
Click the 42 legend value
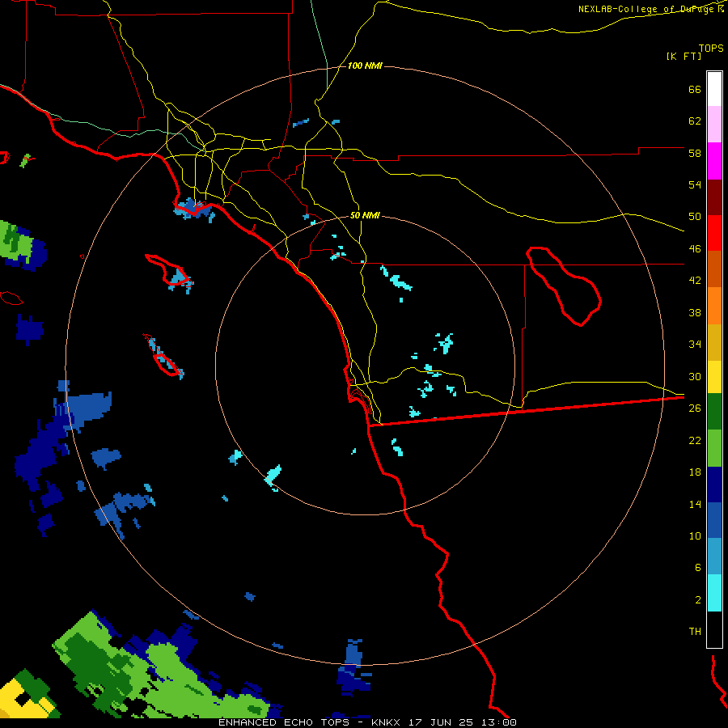(x=695, y=280)
